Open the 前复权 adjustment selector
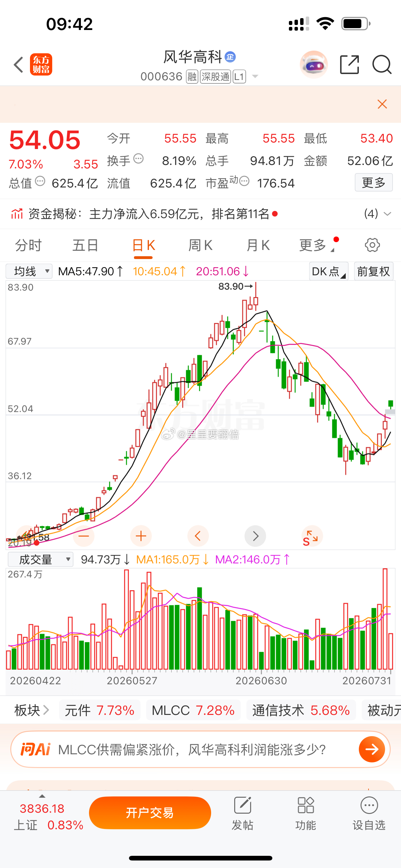Viewport: 401px width, 868px height. pos(374,271)
